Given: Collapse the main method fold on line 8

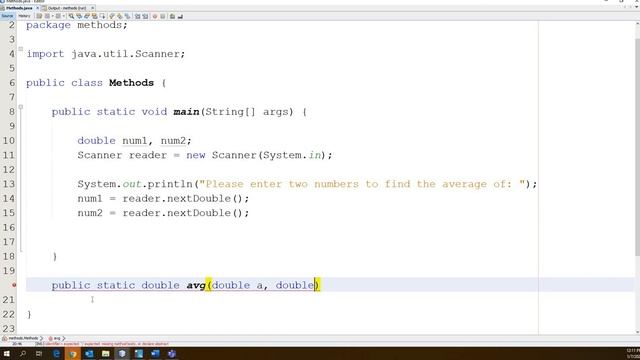Looking at the screenshot, I should pos(20,107).
